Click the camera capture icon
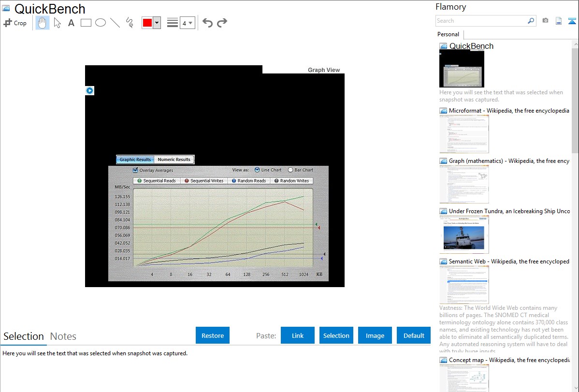This screenshot has width=579, height=392. point(545,21)
